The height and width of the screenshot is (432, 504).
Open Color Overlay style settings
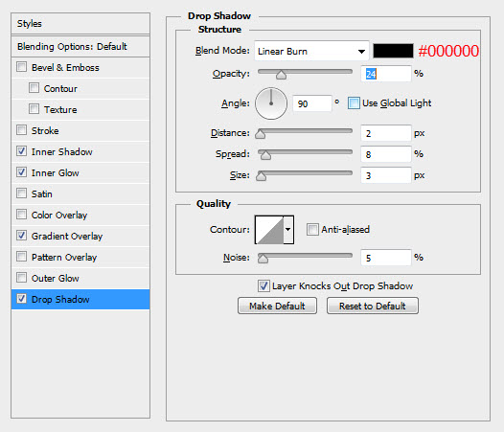80,215
